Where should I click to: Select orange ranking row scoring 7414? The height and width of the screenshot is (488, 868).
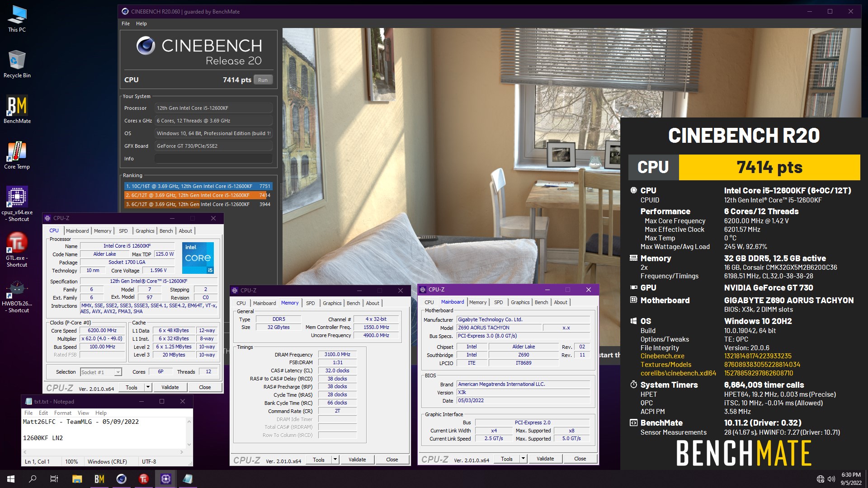point(198,195)
